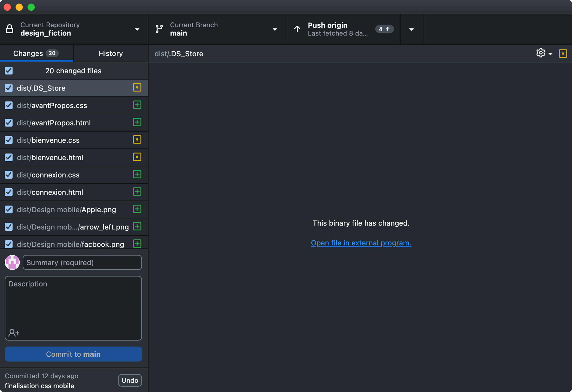Open the Current Repository dropdown

pos(137,29)
